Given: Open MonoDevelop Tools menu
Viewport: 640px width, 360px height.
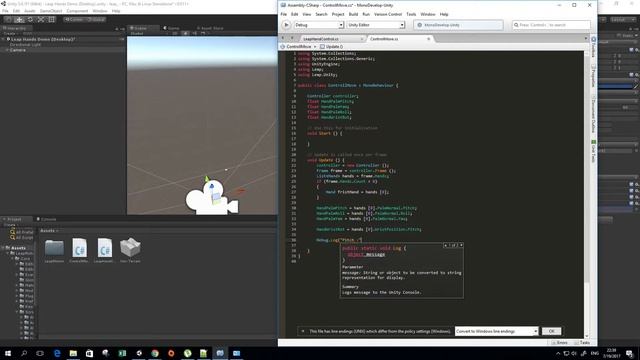Looking at the screenshot, I should point(411,14).
